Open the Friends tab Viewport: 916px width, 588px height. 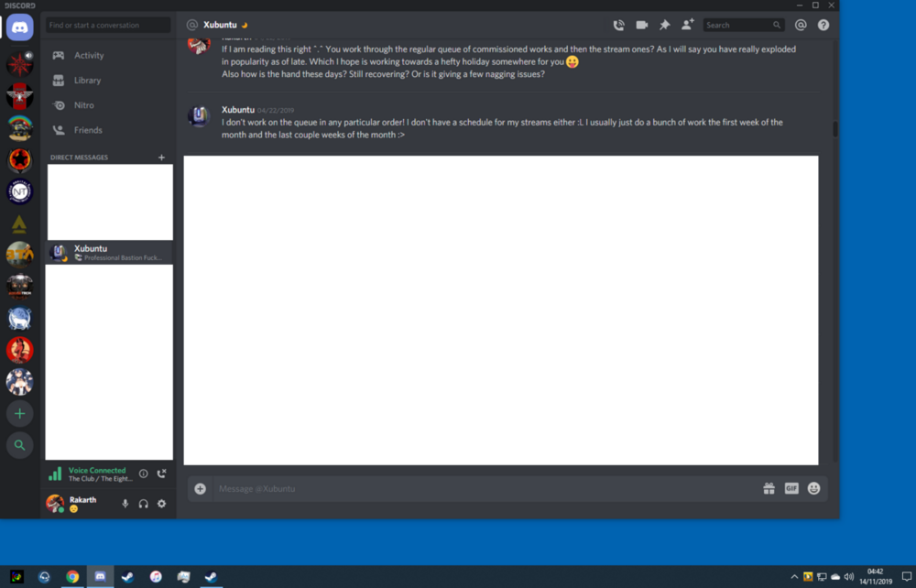[x=109, y=130]
